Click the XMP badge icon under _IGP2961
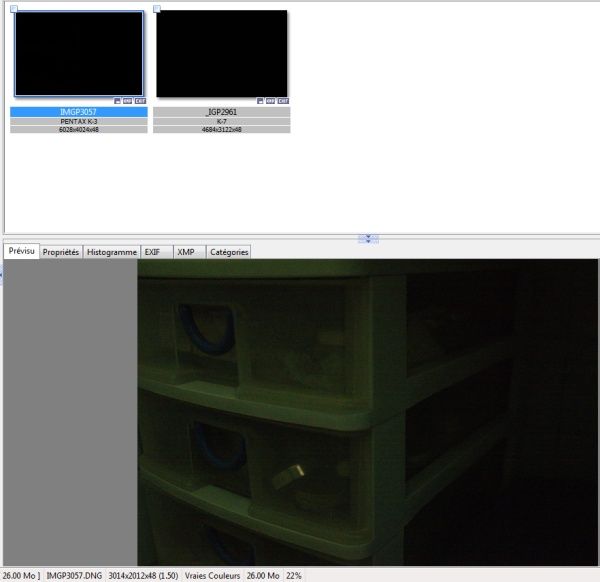600x582 pixels. pos(271,101)
